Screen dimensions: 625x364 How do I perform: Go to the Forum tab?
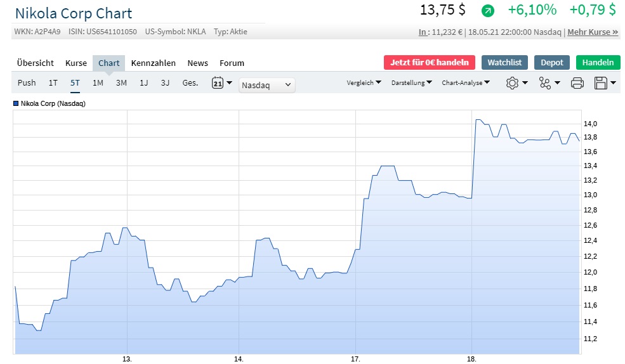232,63
